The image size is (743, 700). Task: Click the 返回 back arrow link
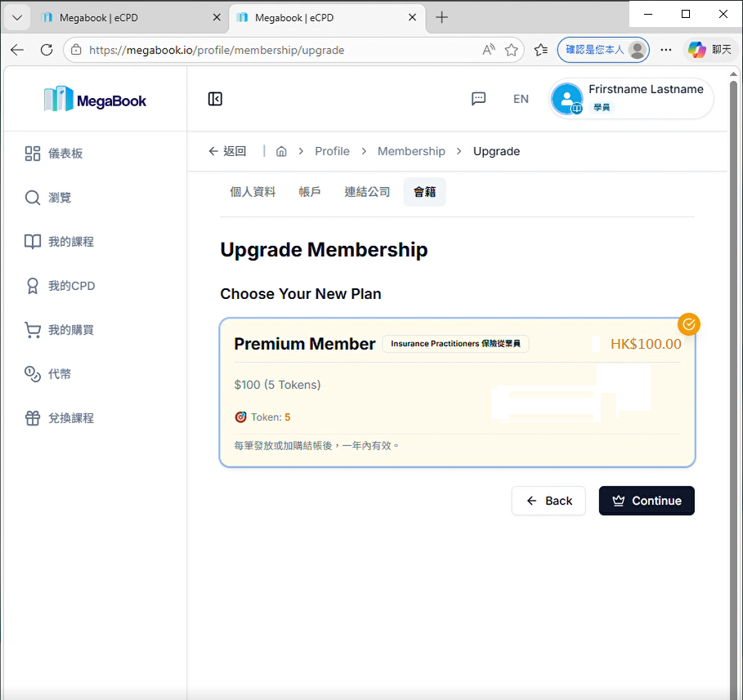click(x=227, y=151)
